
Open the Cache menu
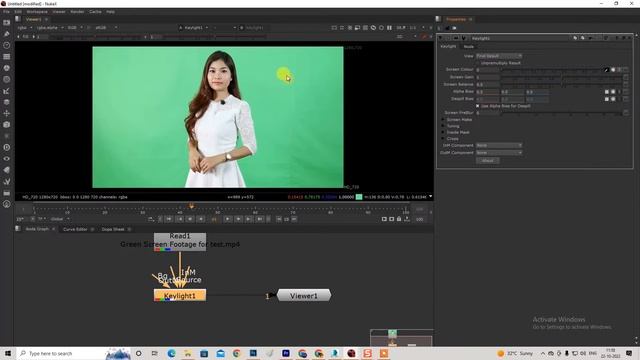click(x=95, y=12)
